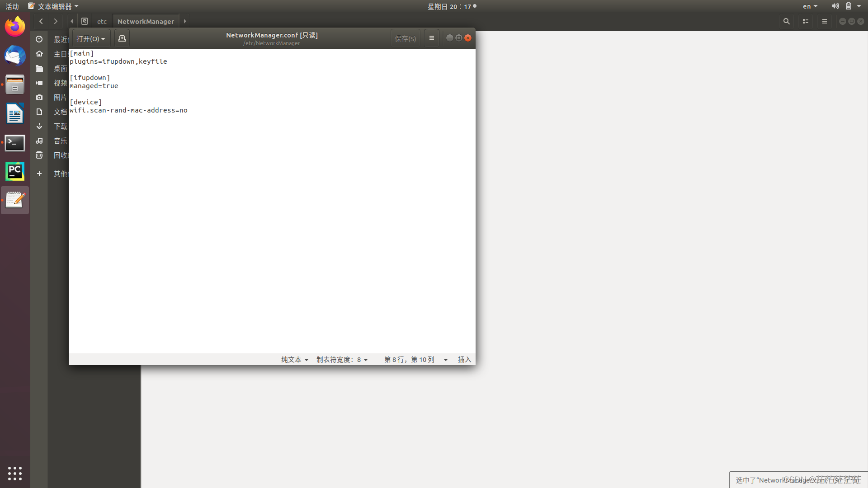
Task: Launch Thunderbird mail from the dock
Action: pyautogui.click(x=15, y=56)
